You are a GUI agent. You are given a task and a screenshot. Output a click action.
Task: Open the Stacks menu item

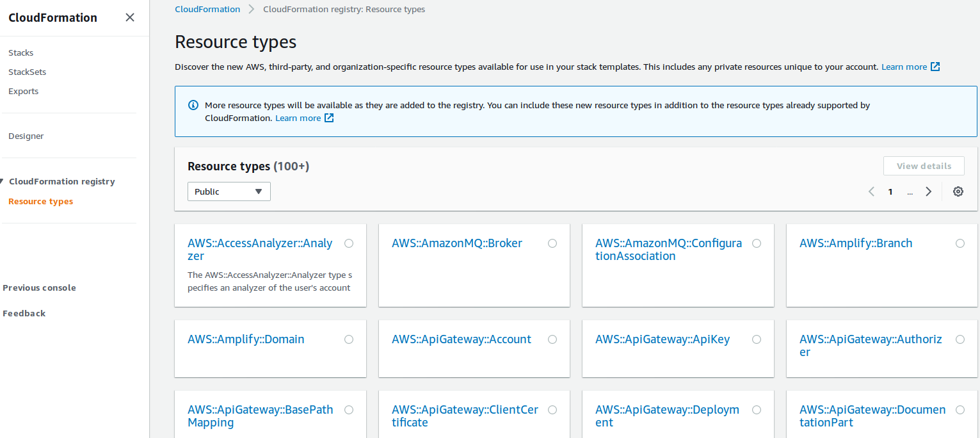tap(20, 53)
